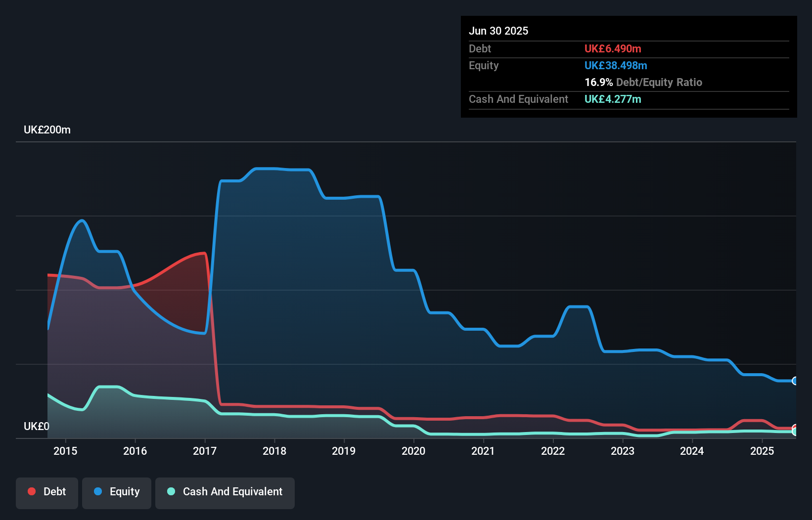Click the UK£4.277m cash value link

(613, 99)
